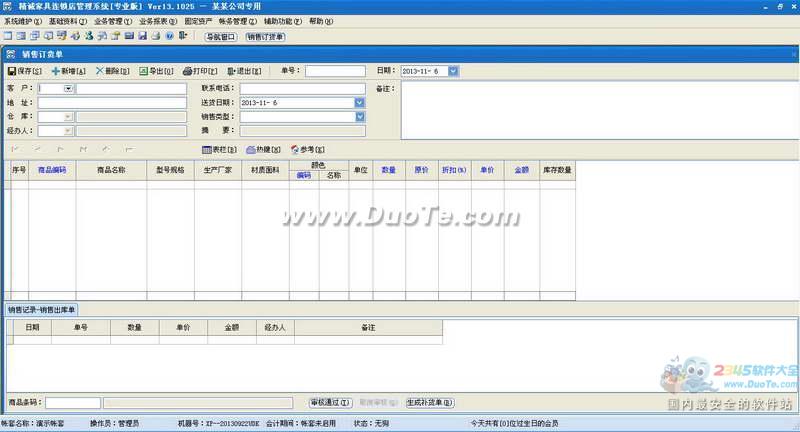Click the 审核通过 approve button
Image resolution: width=800 pixels, height=432 pixels.
[x=329, y=402]
